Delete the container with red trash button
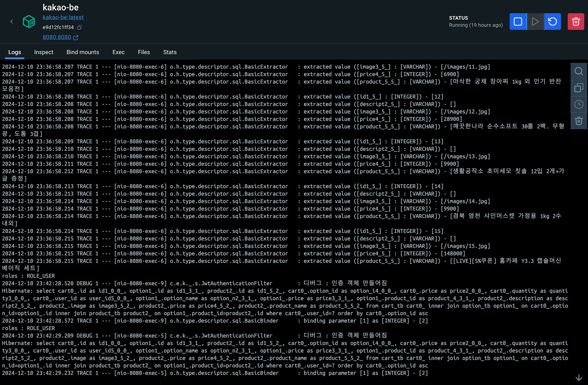588x385 pixels. tap(576, 22)
